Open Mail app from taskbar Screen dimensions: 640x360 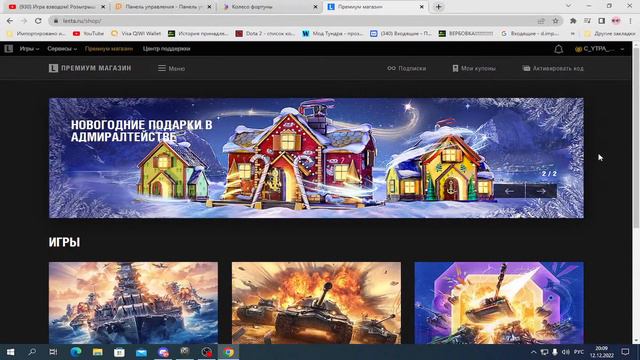(141, 352)
